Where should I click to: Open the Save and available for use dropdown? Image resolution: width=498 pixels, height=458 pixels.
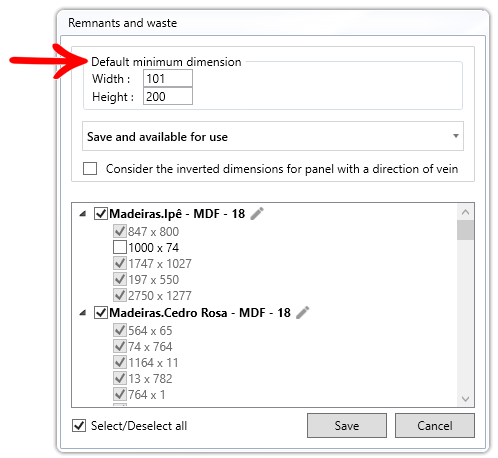pyautogui.click(x=273, y=136)
